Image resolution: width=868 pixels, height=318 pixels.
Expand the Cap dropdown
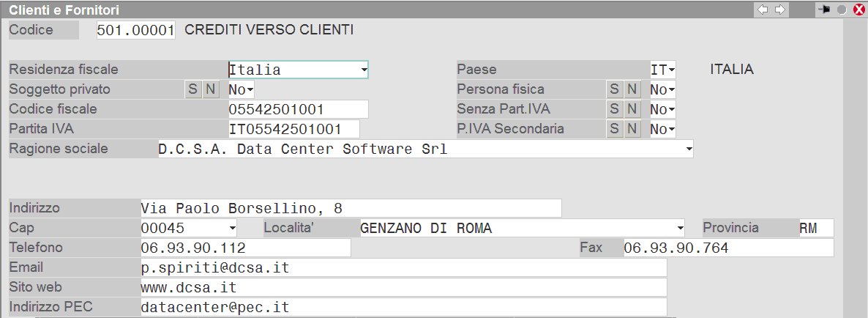[x=233, y=229]
